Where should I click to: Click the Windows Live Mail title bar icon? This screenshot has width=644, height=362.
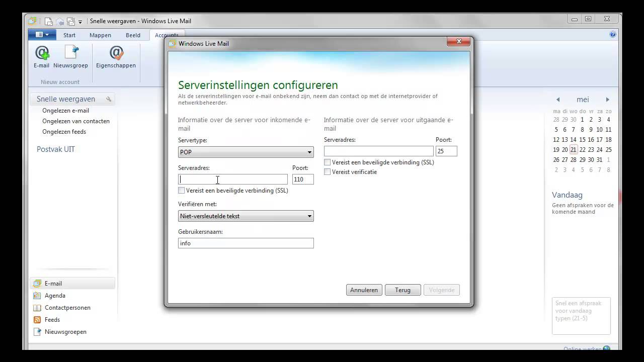33,21
